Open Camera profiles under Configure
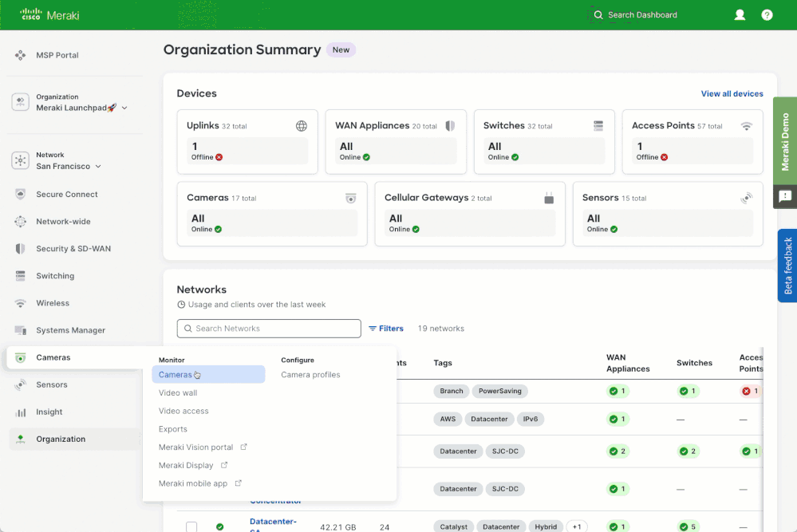This screenshot has height=532, width=797. pyautogui.click(x=310, y=375)
